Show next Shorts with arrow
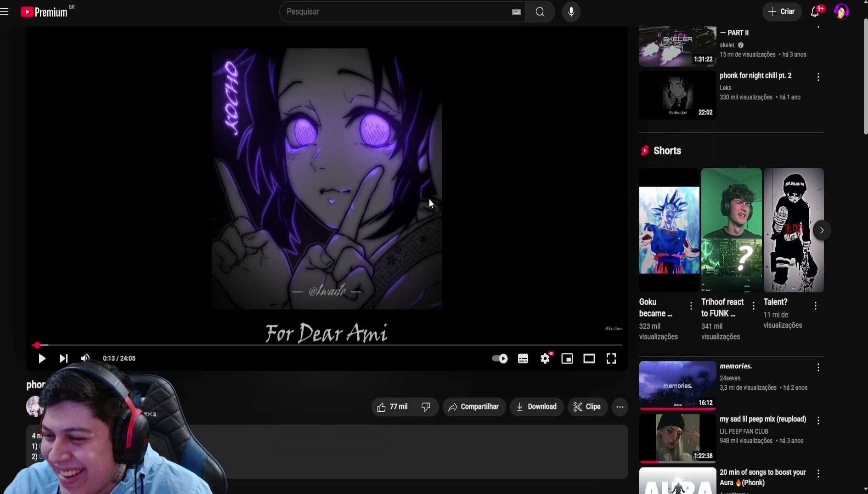Image resolution: width=868 pixels, height=494 pixels. click(x=822, y=230)
